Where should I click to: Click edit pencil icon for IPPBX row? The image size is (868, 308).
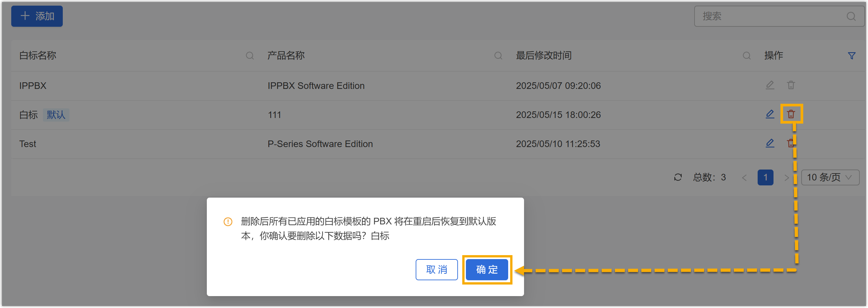770,85
